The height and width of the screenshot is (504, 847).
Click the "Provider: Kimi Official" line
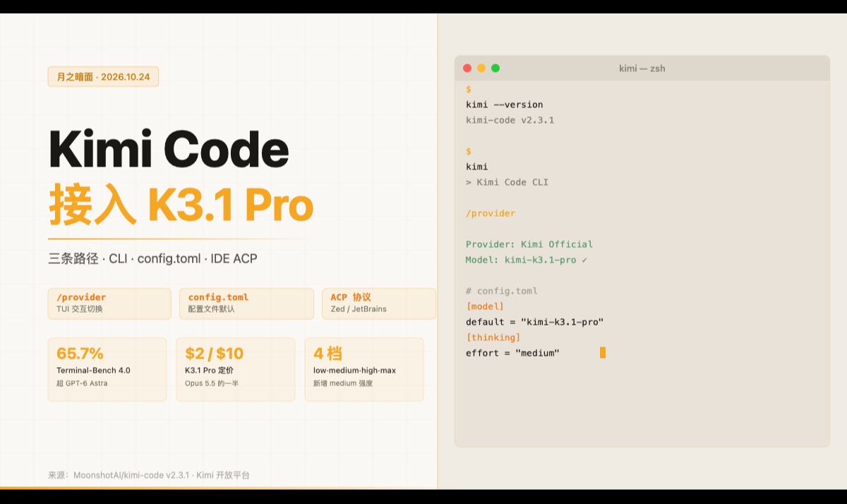[529, 244]
